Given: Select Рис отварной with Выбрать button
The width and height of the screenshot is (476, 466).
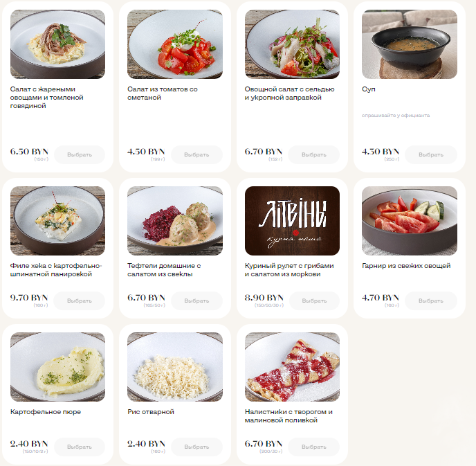Looking at the screenshot, I should 196,447.
